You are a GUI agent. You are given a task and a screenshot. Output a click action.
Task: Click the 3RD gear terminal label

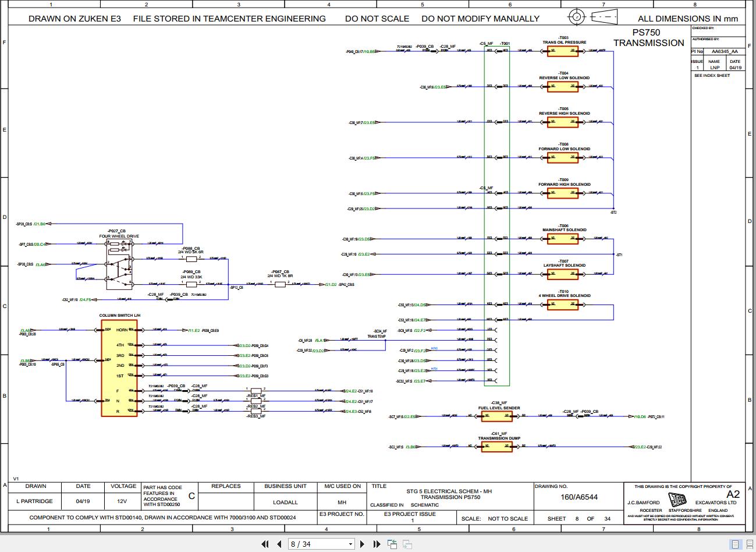120,355
